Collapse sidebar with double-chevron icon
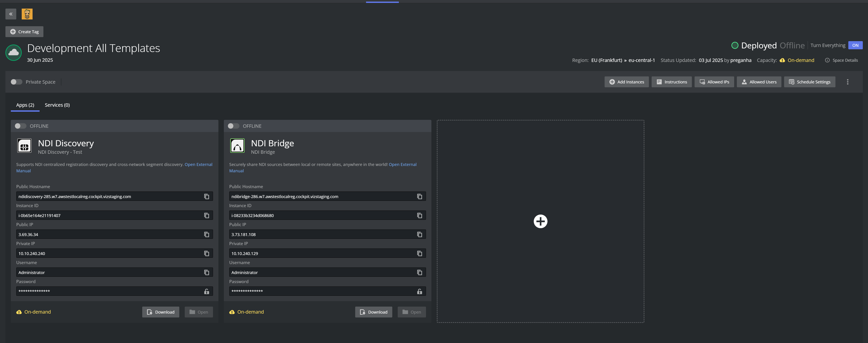 click(x=11, y=14)
